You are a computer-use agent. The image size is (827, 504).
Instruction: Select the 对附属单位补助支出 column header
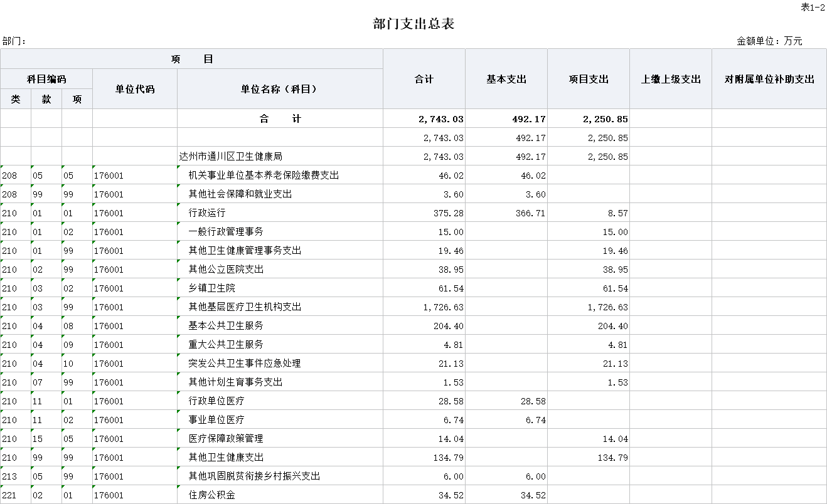pos(769,79)
